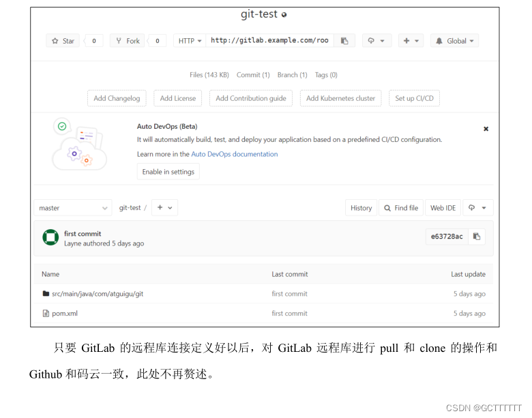Open the Global notification dropdown
This screenshot has height=418, width=532.
(x=455, y=41)
